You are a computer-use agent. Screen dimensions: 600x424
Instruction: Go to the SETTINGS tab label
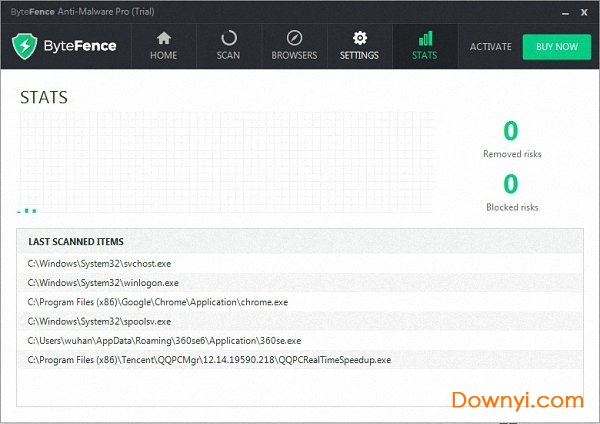(x=359, y=55)
